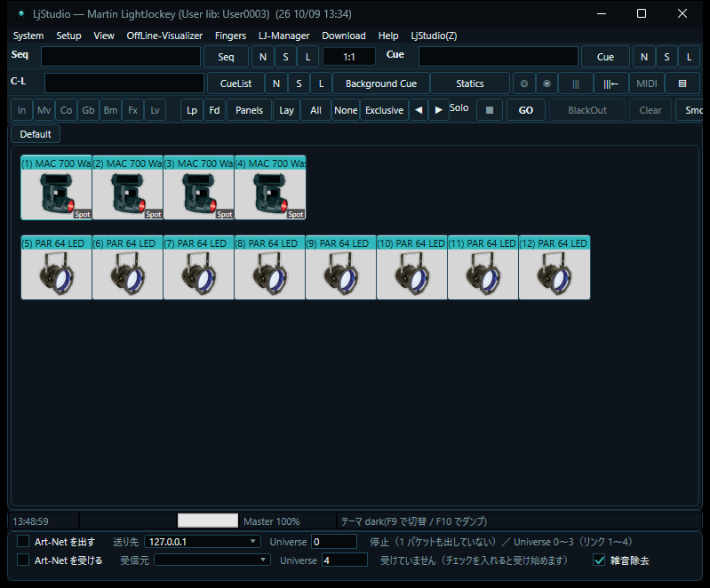Select fixture (6) PAR 64 LED
This screenshot has width=710, height=588.
(x=128, y=267)
